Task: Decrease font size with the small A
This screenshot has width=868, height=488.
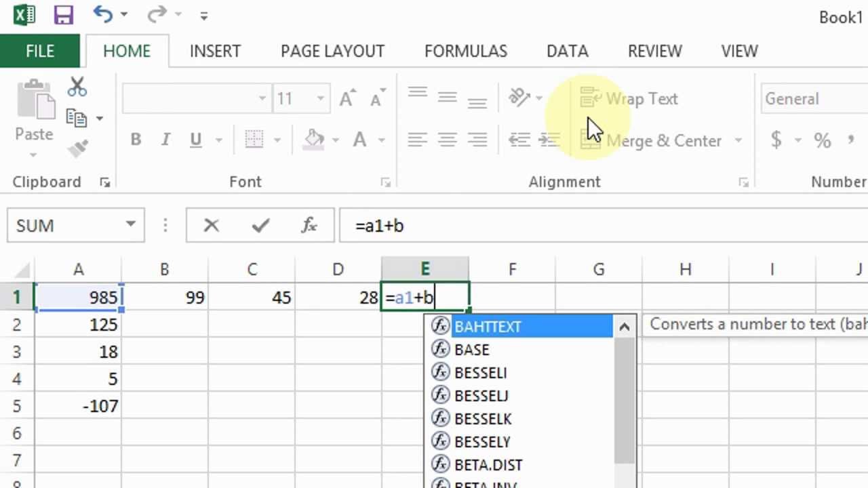Action: point(378,99)
